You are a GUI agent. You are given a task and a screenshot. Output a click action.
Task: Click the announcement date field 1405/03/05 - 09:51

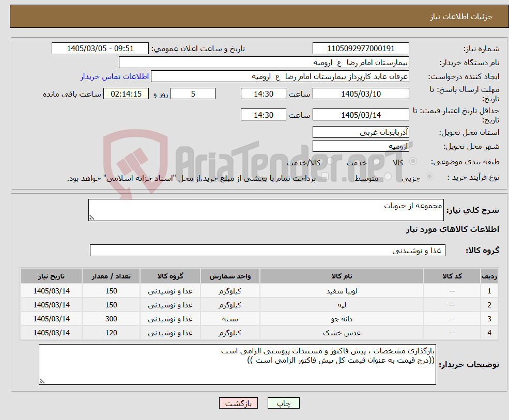[100, 49]
